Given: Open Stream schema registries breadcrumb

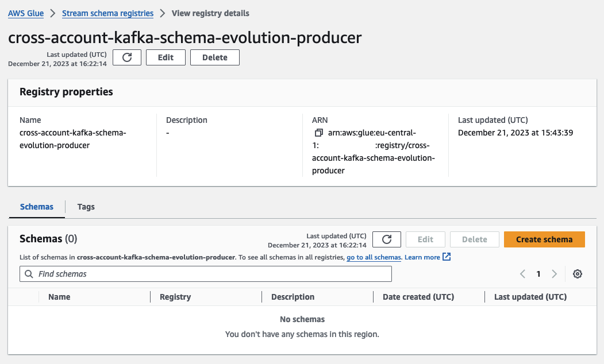Looking at the screenshot, I should (107, 13).
